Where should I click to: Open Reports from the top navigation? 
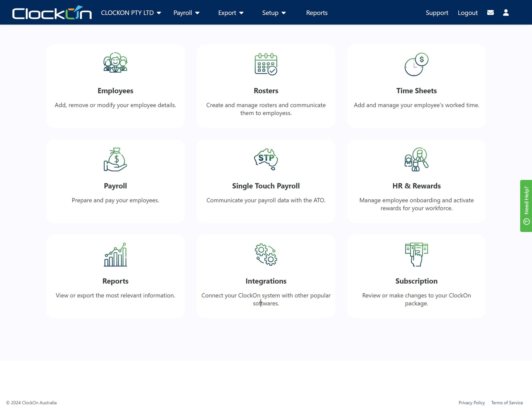(317, 13)
